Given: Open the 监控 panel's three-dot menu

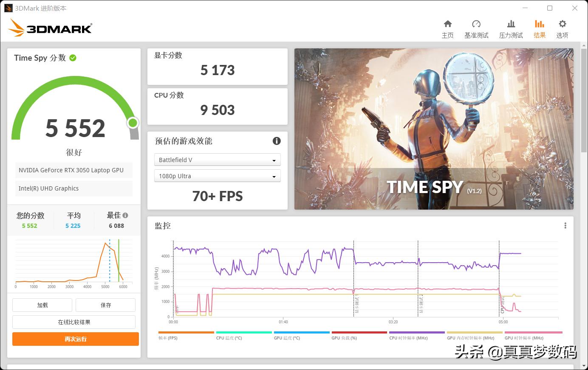Looking at the screenshot, I should (x=565, y=226).
